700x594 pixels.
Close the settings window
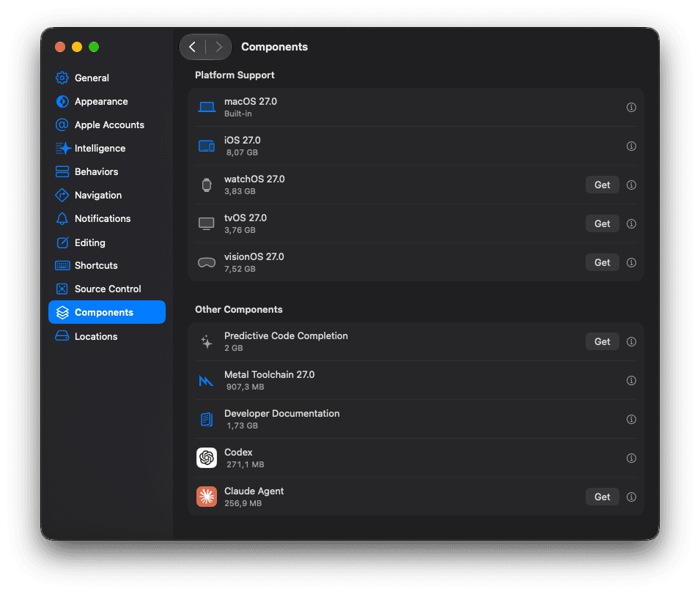point(60,47)
